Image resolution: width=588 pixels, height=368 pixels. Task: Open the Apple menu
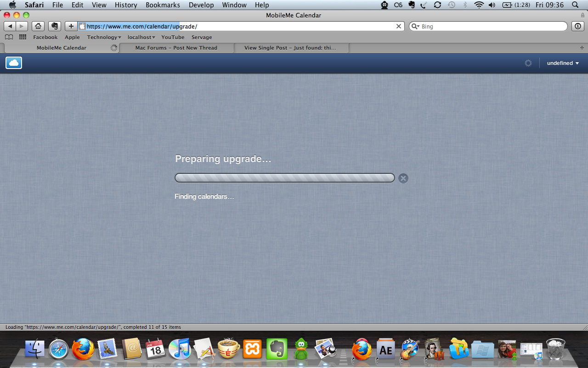point(12,5)
